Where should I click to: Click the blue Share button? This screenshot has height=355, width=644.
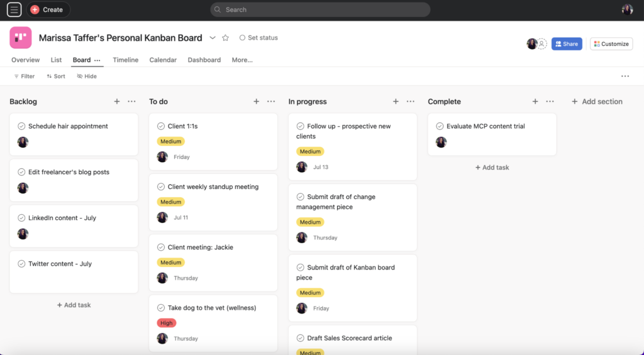coord(567,44)
